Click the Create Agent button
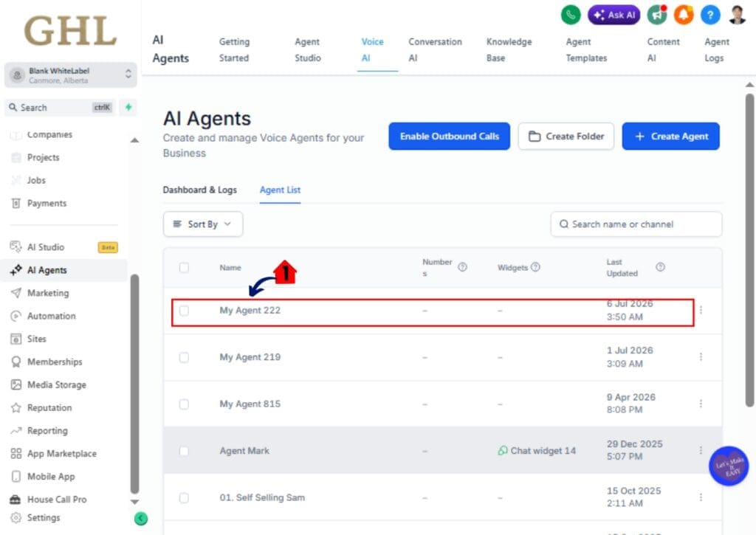 point(670,137)
